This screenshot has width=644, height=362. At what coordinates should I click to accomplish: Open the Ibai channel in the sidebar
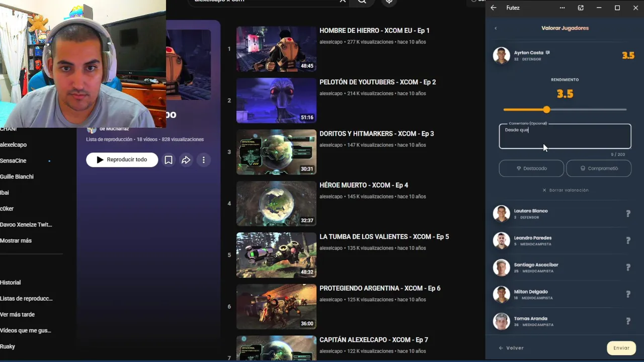[5, 193]
